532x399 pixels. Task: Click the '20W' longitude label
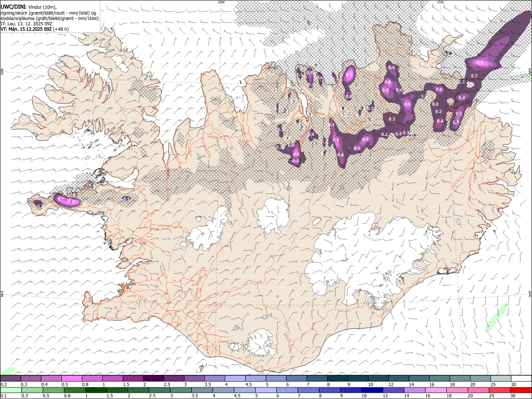(x=221, y=2)
